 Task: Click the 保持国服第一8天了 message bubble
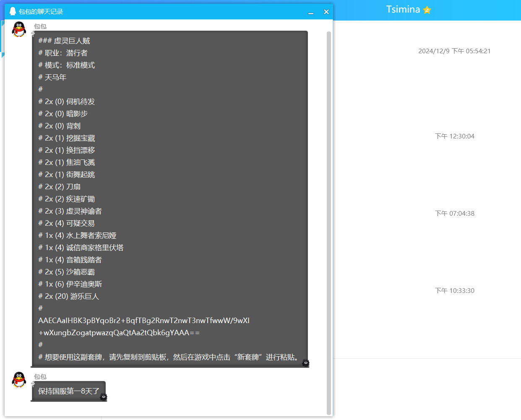pyautogui.click(x=69, y=391)
